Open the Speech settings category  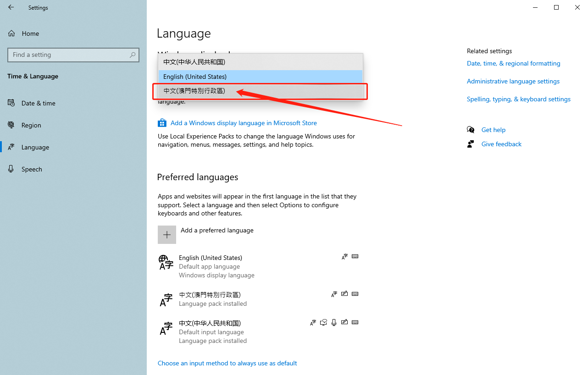click(32, 169)
